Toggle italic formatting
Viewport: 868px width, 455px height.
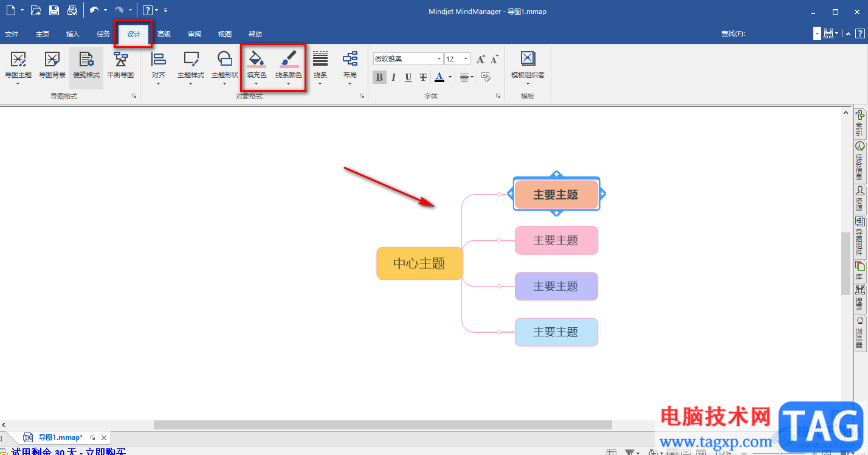coord(393,77)
